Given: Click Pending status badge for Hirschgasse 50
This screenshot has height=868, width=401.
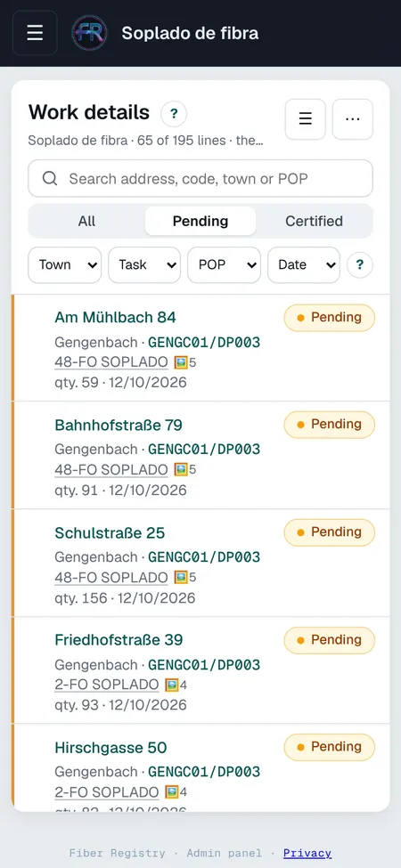Looking at the screenshot, I should coord(330,747).
